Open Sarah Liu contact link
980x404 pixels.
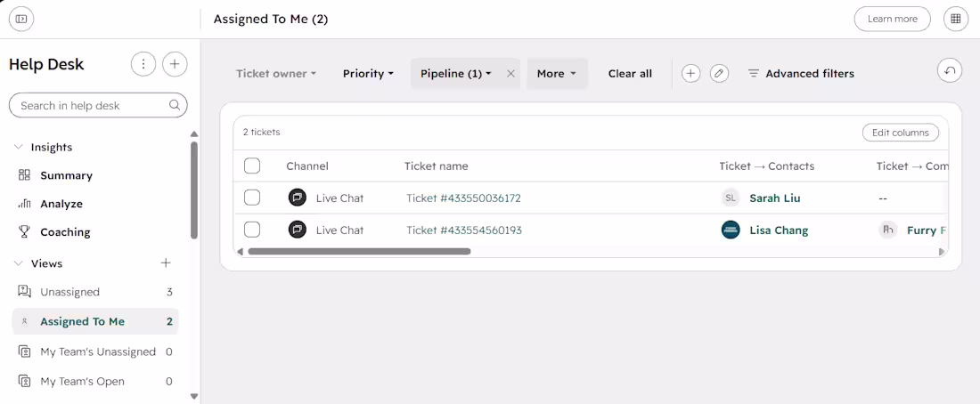774,198
